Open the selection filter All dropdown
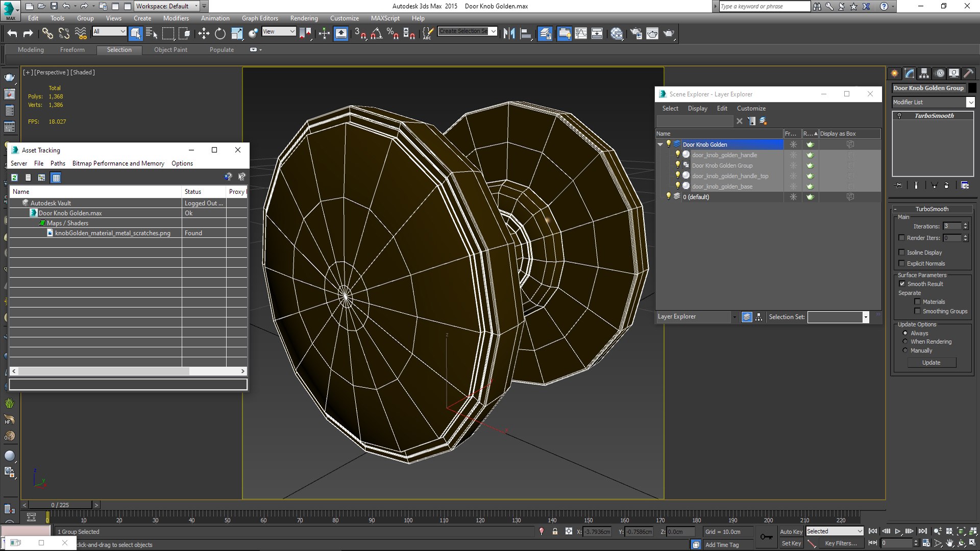Screen dimensions: 980x551 109,32
